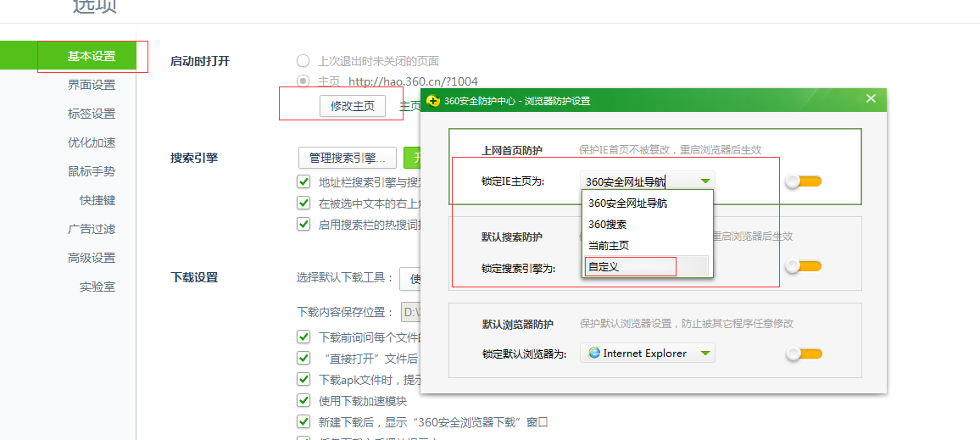Viewport: 980px width, 440px height.
Task: Open 快捷键 settings
Action: click(x=97, y=200)
